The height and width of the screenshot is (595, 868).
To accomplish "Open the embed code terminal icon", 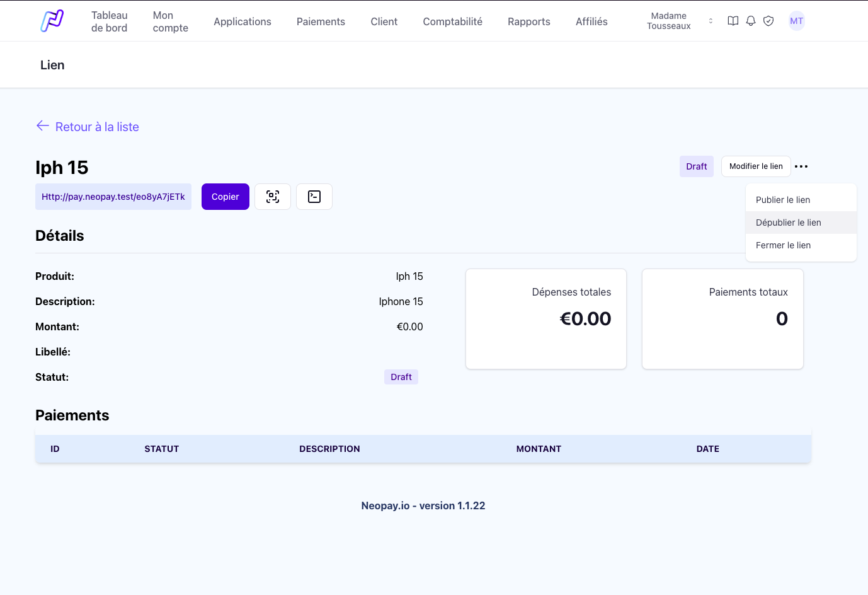I will (314, 197).
